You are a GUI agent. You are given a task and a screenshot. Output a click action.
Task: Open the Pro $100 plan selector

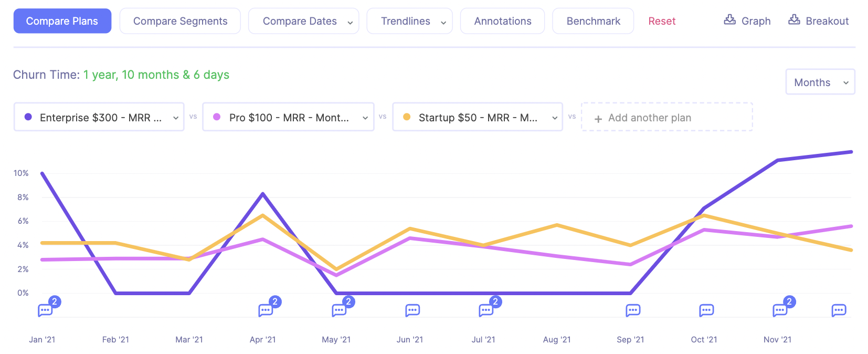click(x=288, y=117)
